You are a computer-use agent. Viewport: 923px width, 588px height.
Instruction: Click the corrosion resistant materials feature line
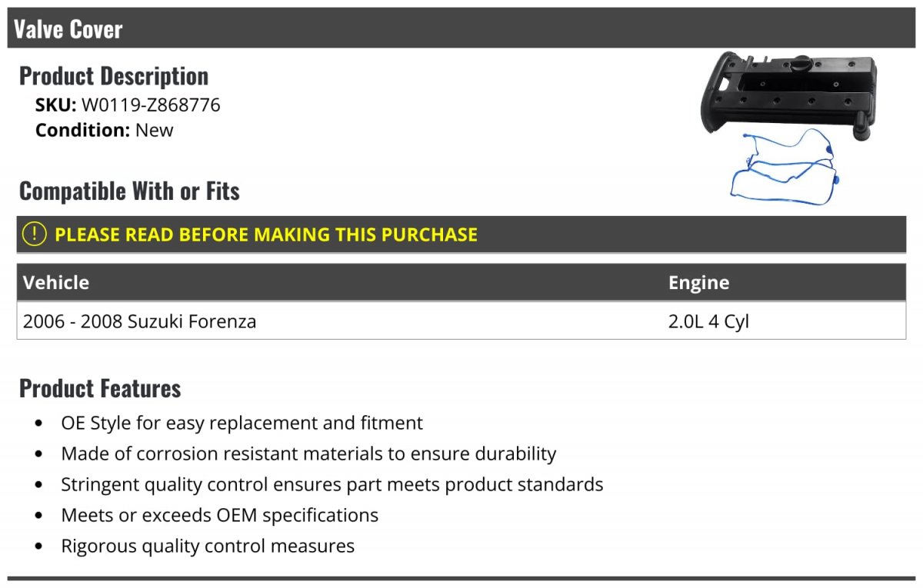point(308,453)
